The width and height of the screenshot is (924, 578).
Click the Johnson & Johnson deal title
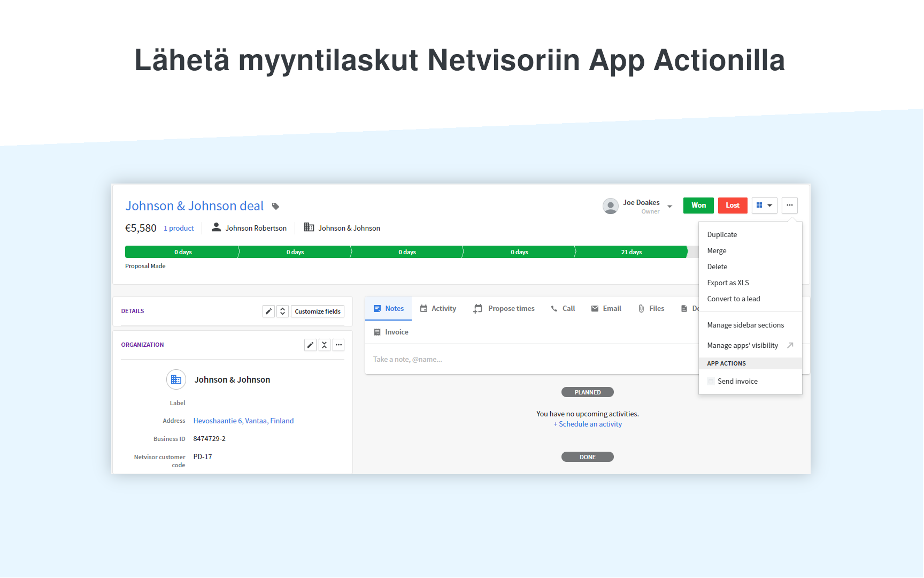(194, 206)
